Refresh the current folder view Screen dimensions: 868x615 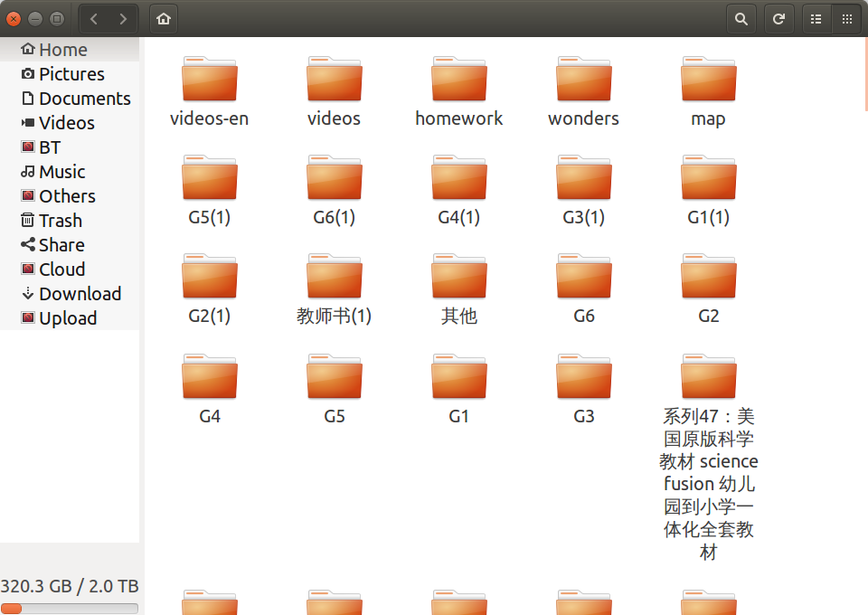click(x=778, y=18)
